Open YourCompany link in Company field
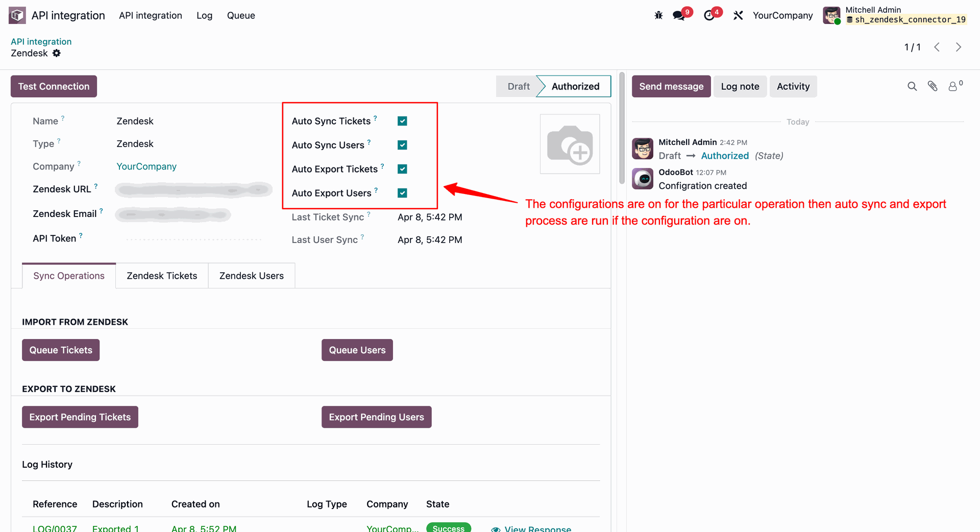980x532 pixels. (146, 166)
